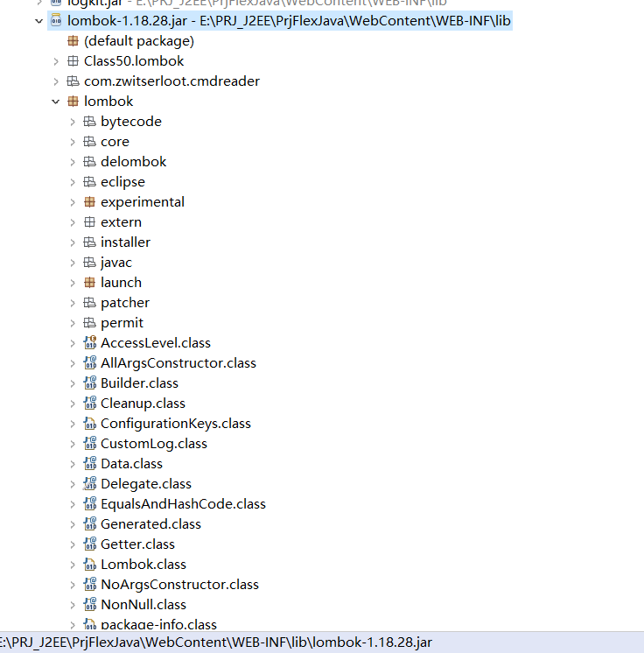Select Generated.class file
Viewport: 644px width, 653px height.
(x=150, y=524)
